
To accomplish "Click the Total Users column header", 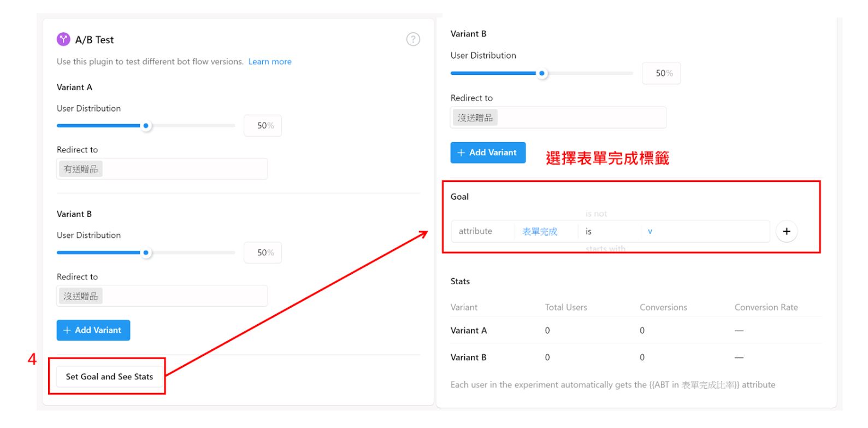I will coord(566,307).
